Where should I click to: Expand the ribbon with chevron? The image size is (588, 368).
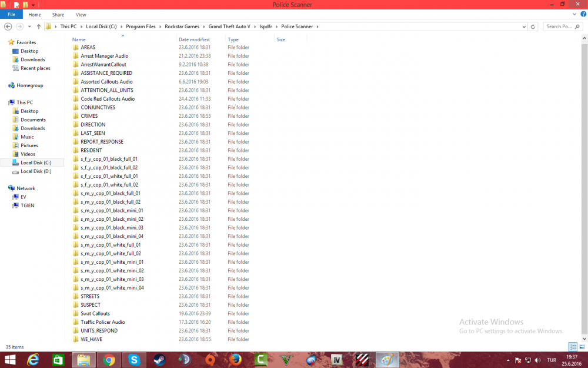point(574,14)
